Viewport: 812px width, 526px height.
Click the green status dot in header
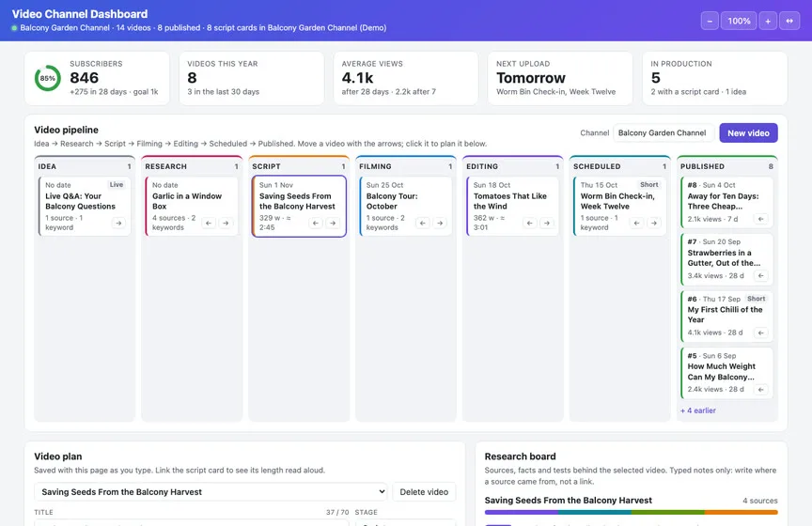[x=14, y=28]
